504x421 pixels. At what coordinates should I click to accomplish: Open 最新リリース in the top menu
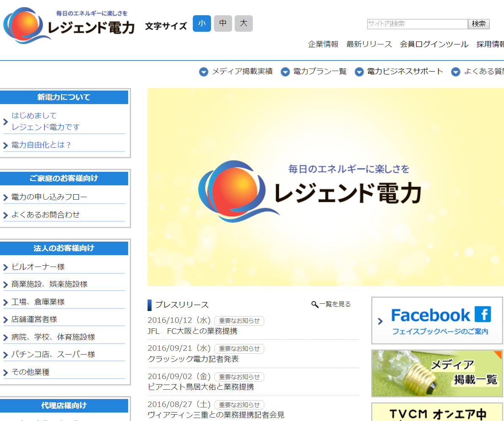tap(369, 44)
